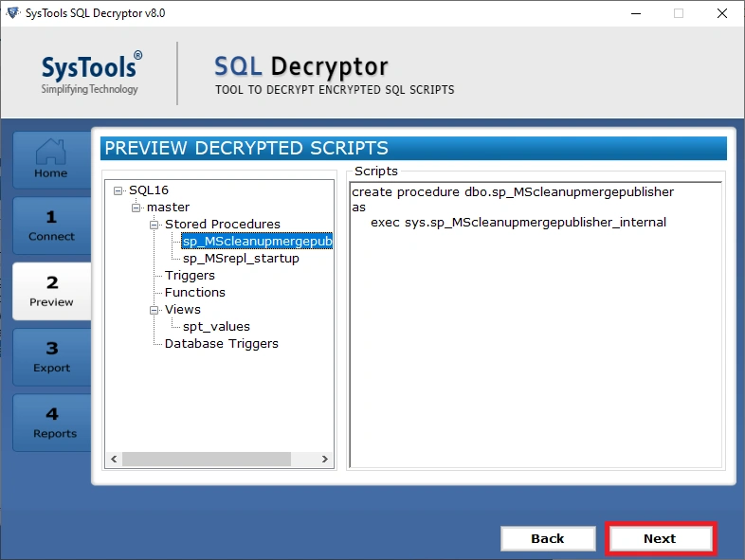Collapse the master database node
This screenshot has width=745, height=560.
tap(136, 208)
